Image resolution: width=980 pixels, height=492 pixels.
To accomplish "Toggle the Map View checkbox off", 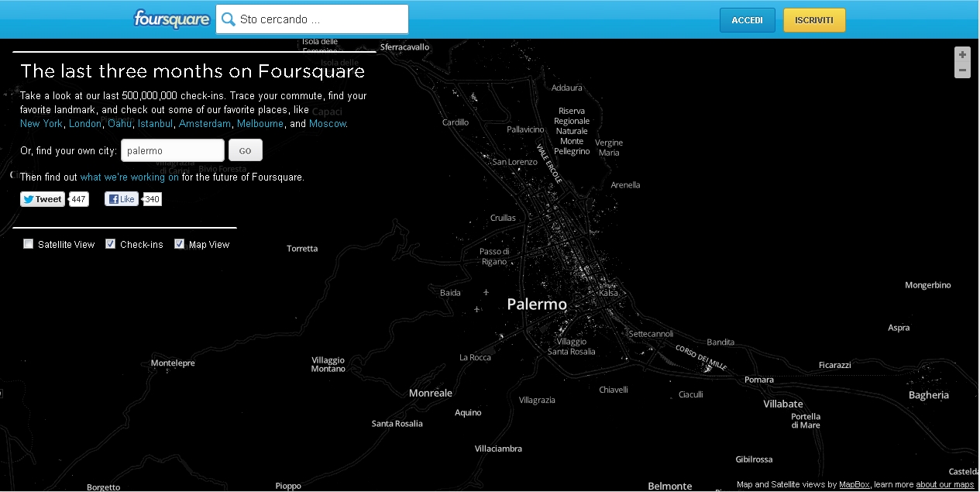I will click(180, 244).
